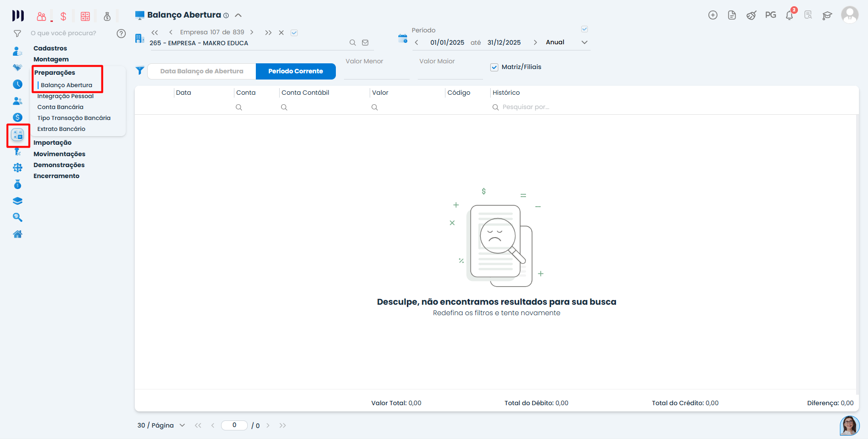Viewport: 868px width, 439px height.
Task: Toggle checkbox next to company navigation
Action: tap(294, 33)
